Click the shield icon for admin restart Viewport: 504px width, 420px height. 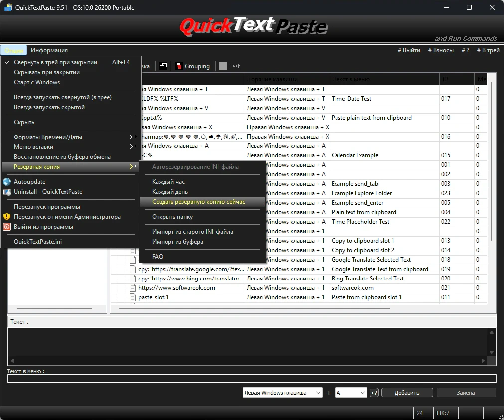[x=7, y=217]
